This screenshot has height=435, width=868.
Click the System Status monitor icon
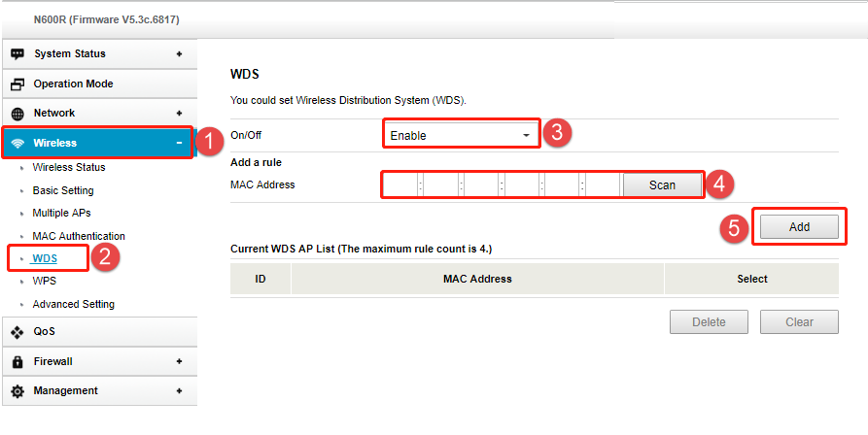[x=17, y=53]
